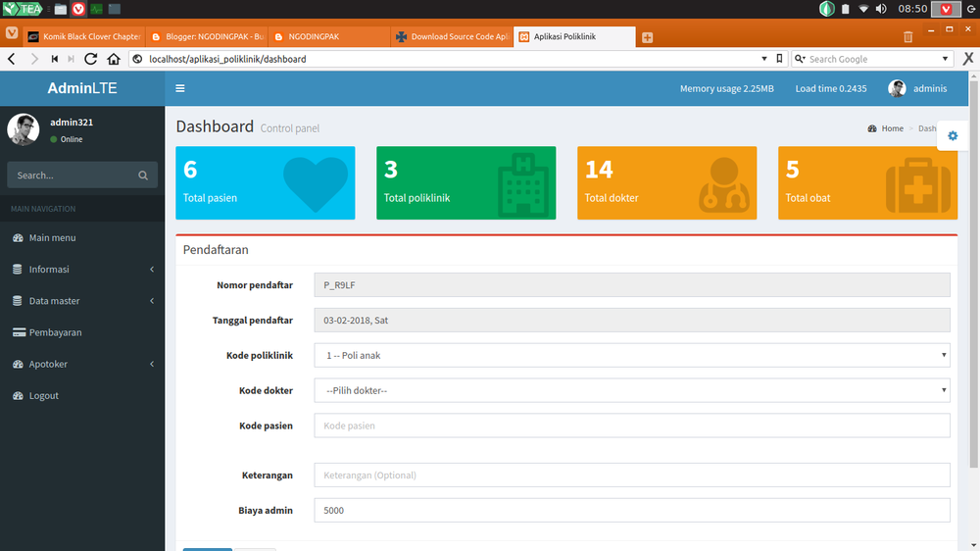Click the AdminLTE logo link
The width and height of the screenshot is (980, 551).
click(82, 88)
